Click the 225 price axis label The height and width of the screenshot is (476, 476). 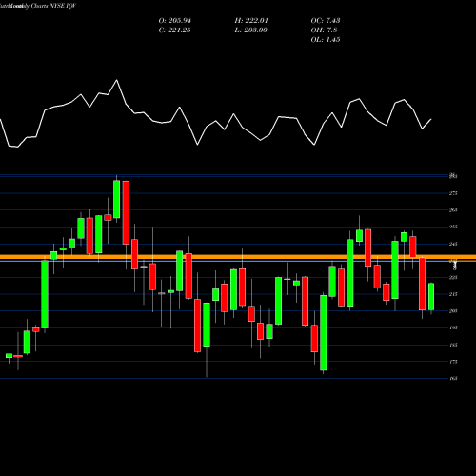453,277
